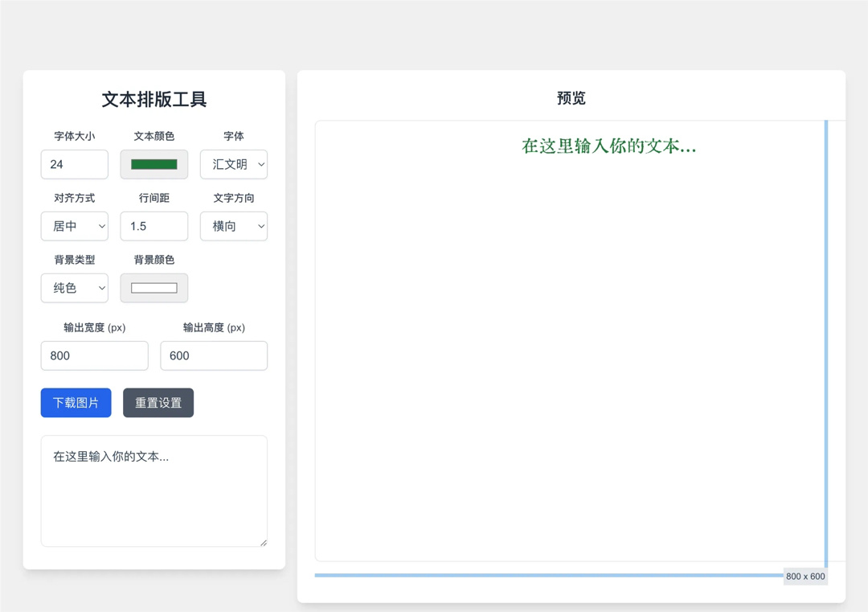Image resolution: width=868 pixels, height=612 pixels.
Task: Click the 重置设置 reset button
Action: (x=158, y=403)
